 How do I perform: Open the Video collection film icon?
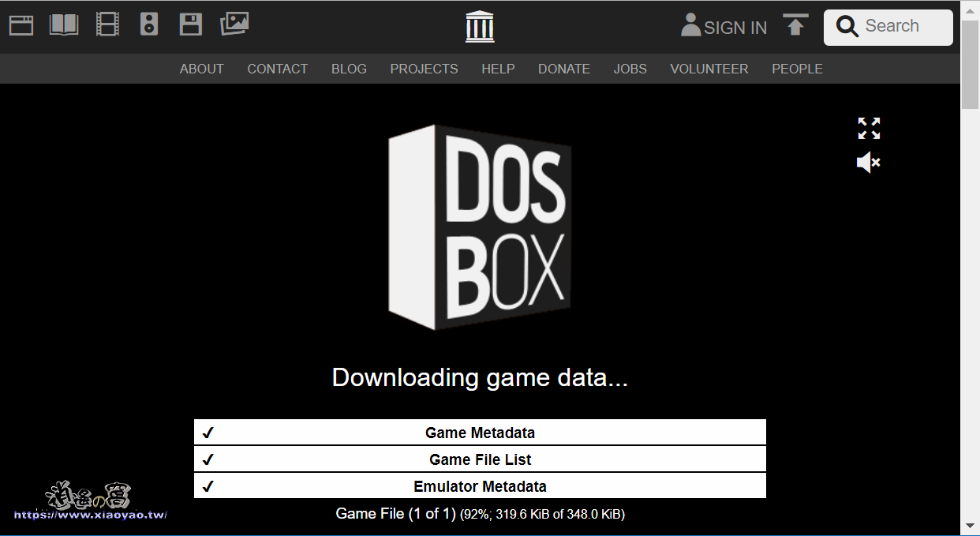[107, 24]
